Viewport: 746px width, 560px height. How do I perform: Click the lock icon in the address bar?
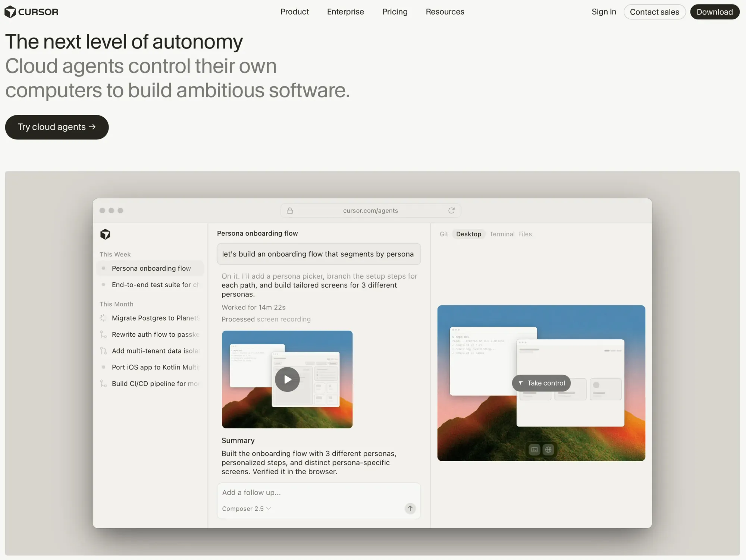tap(290, 211)
